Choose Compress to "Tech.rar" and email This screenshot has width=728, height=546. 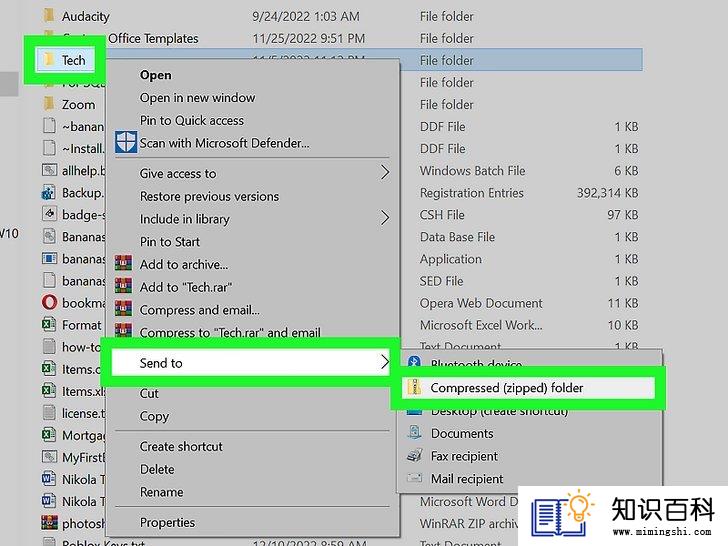(230, 332)
